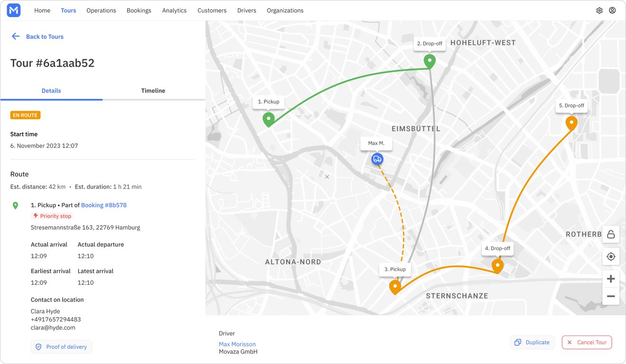Click green pin icon beside 1. Pickup route entry
Screen dimensions: 626x364
[x=16, y=205]
